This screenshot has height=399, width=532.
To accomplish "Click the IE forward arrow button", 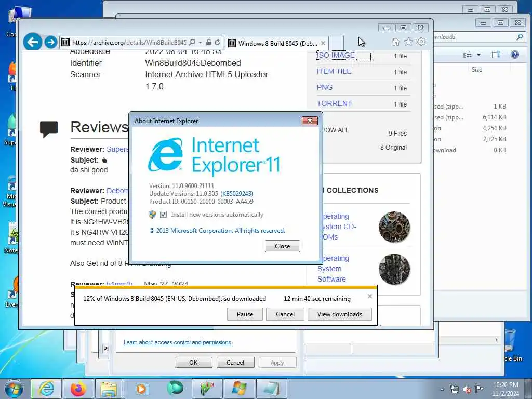I will (x=51, y=42).
